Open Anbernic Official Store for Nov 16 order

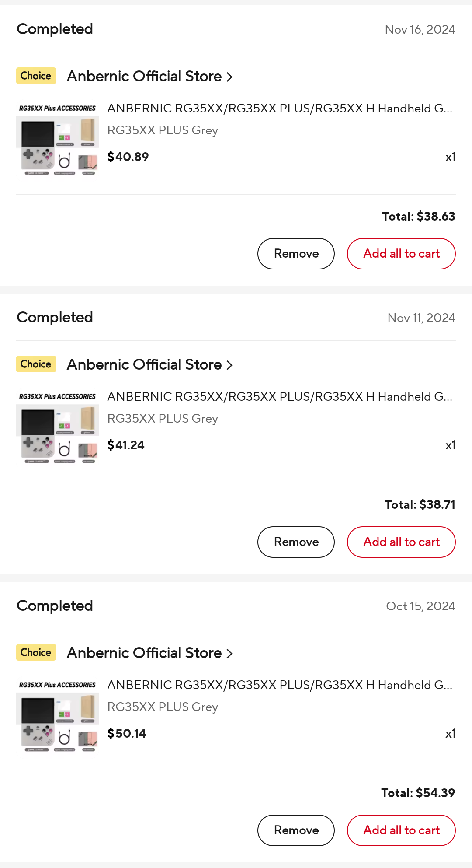pos(144,76)
